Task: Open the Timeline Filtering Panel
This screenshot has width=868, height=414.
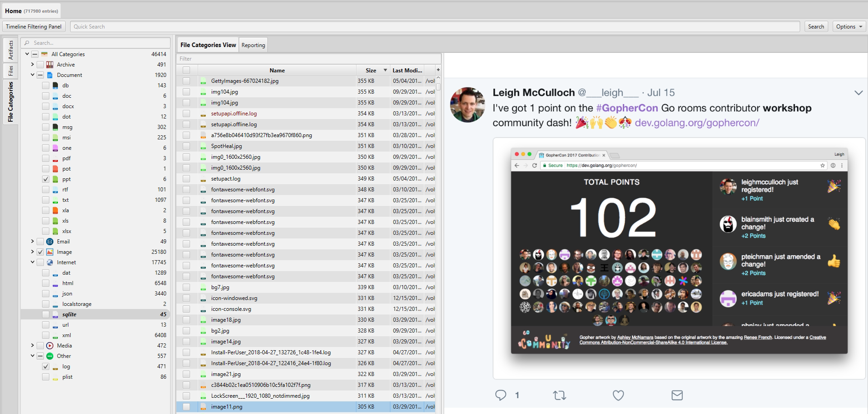Action: [34, 27]
